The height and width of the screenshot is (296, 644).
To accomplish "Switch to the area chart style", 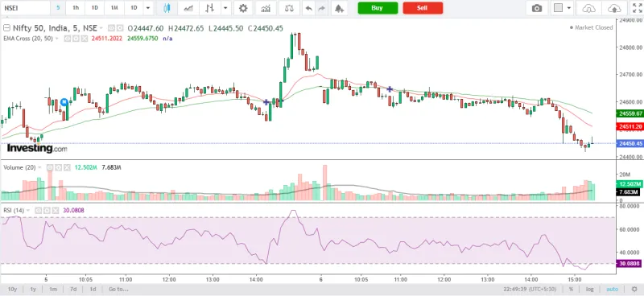I will coord(188,8).
